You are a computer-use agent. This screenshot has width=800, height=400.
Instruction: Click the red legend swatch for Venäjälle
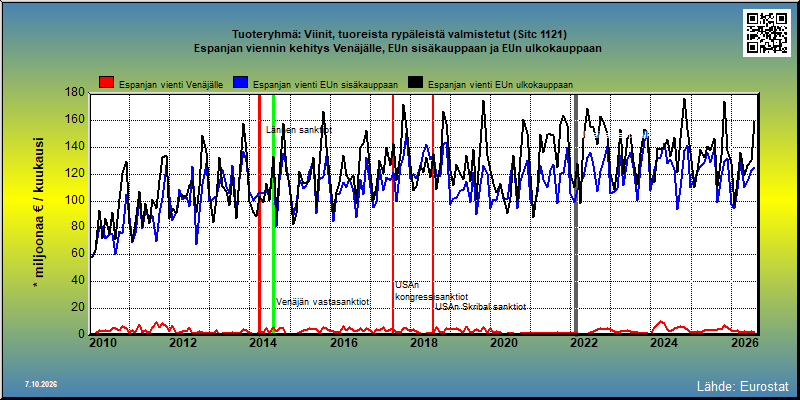(x=107, y=84)
